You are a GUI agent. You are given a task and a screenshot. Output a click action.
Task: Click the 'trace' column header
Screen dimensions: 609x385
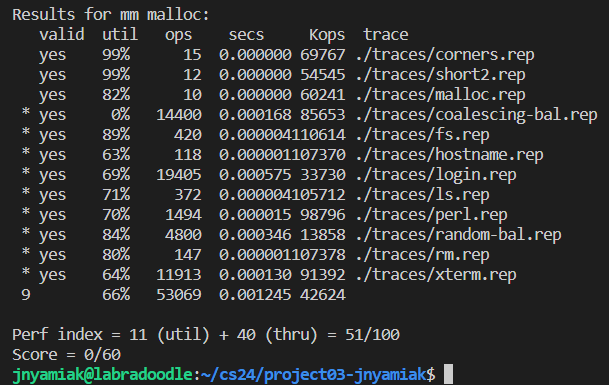386,35
